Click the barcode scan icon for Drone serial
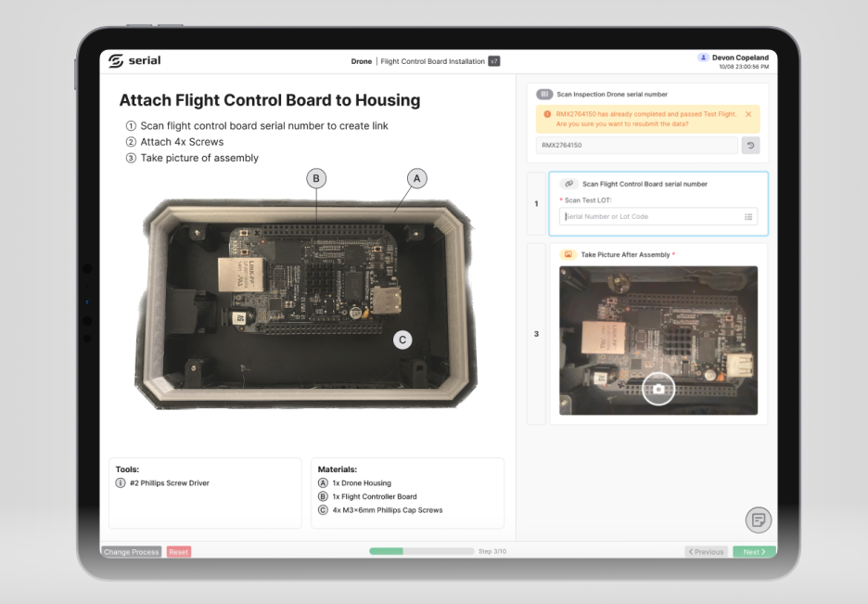Viewport: 868px width, 604px height. 544,94
